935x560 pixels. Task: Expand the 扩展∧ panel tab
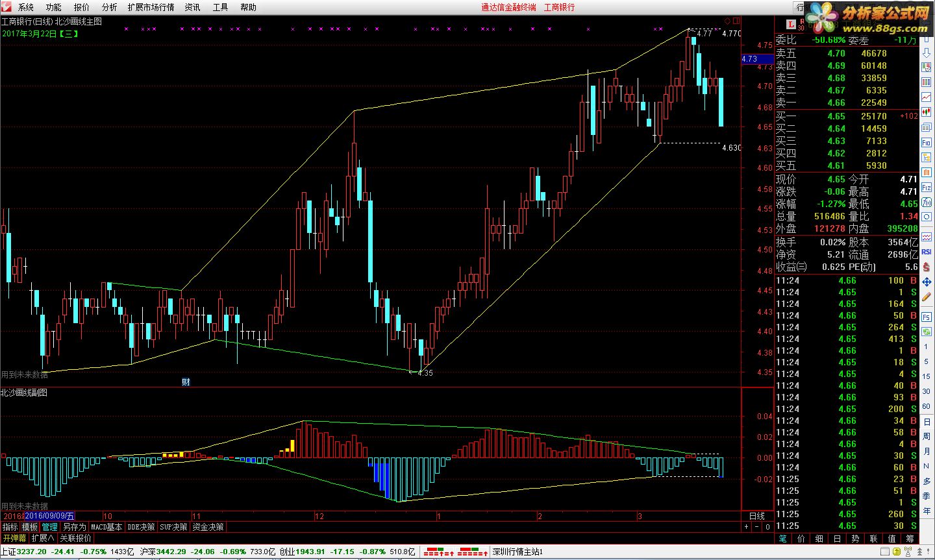(43, 538)
